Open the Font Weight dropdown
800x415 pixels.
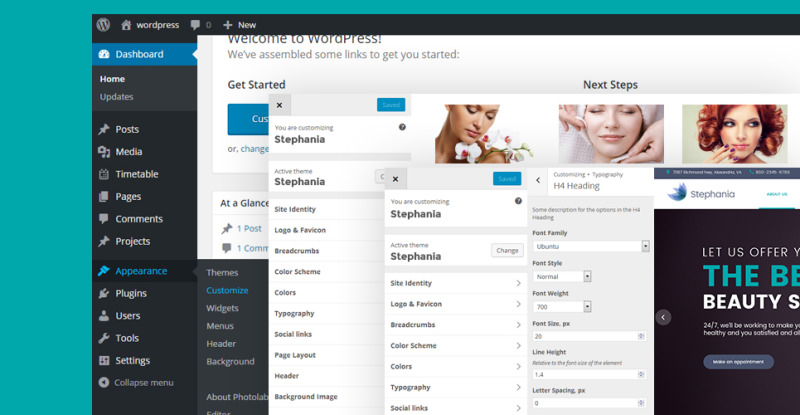coord(562,307)
